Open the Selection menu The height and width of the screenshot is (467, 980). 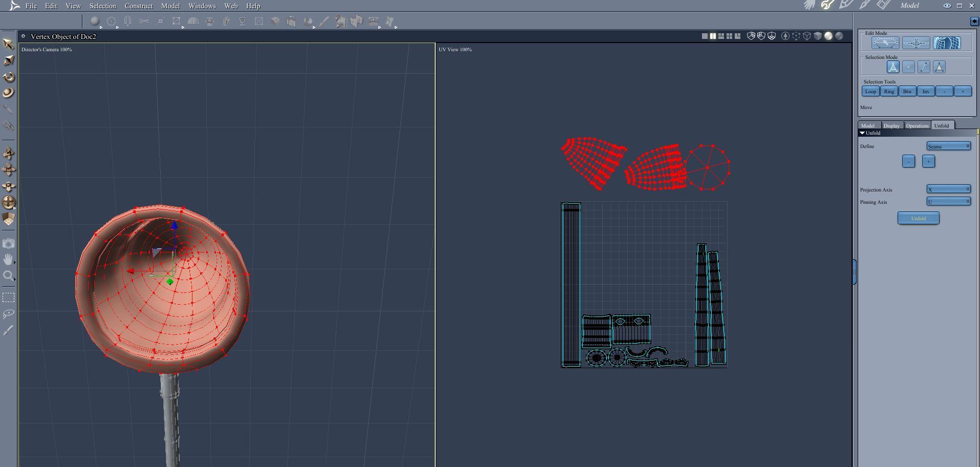click(103, 6)
